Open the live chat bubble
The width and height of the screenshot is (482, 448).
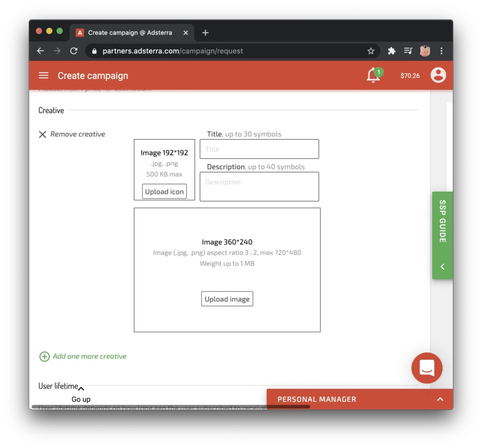[426, 368]
